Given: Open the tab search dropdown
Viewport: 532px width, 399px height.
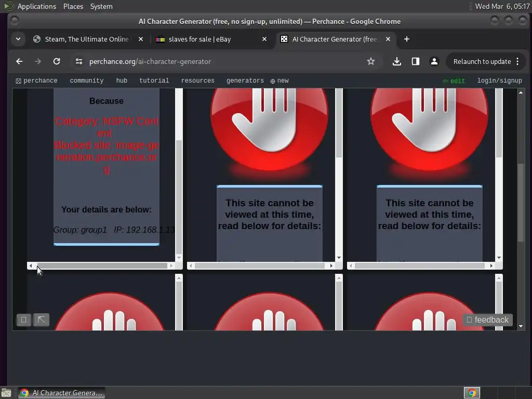Looking at the screenshot, I should click(18, 39).
